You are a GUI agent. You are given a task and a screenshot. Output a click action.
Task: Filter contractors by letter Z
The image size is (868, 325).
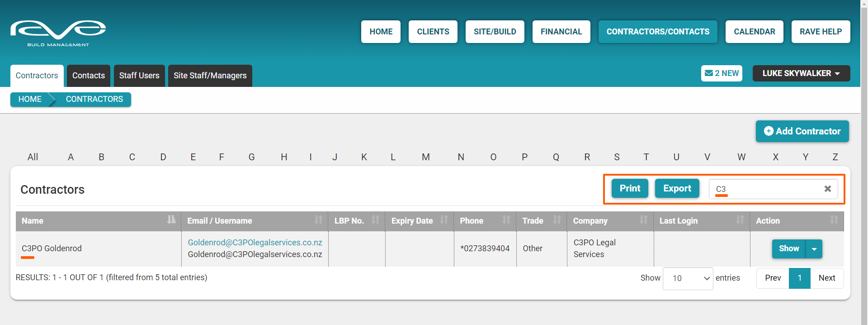[835, 157]
